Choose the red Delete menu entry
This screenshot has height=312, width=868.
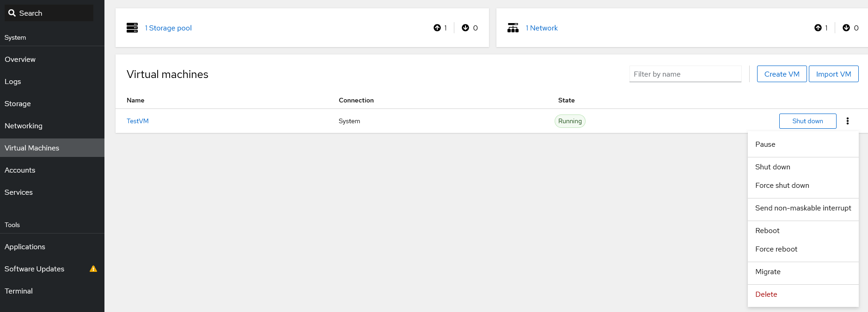pos(766,294)
